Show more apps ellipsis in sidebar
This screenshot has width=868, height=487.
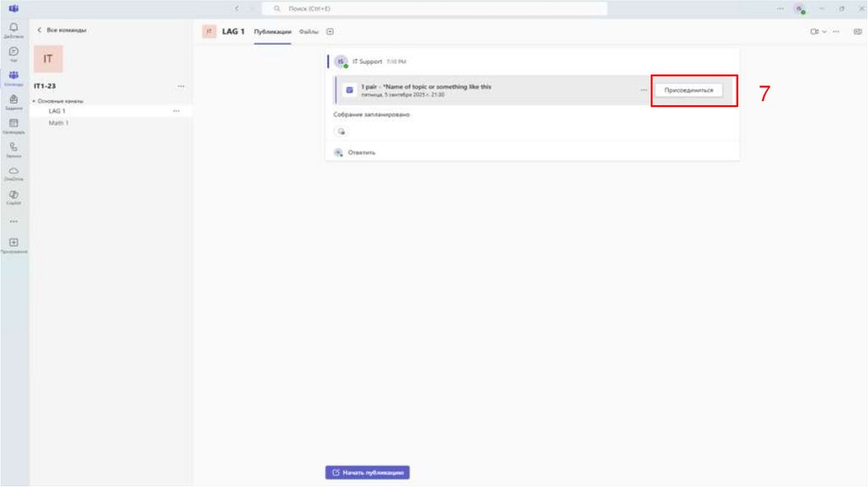[x=14, y=221]
